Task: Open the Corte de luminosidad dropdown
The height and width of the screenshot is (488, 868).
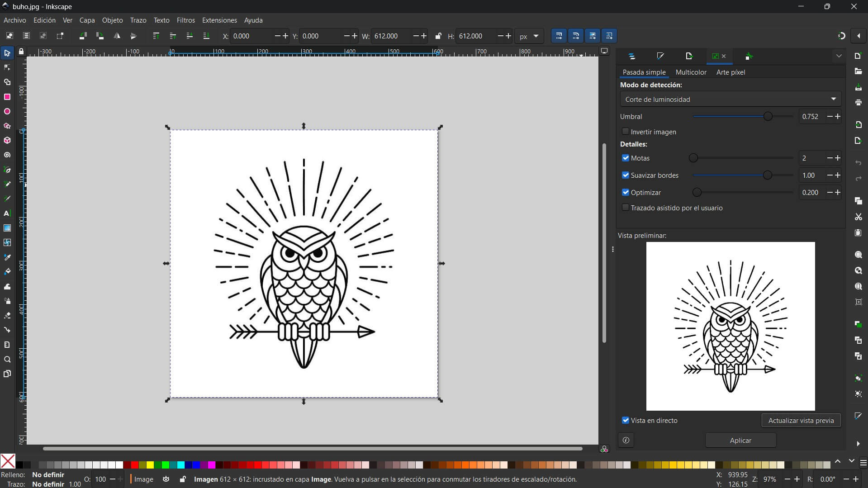Action: point(730,99)
